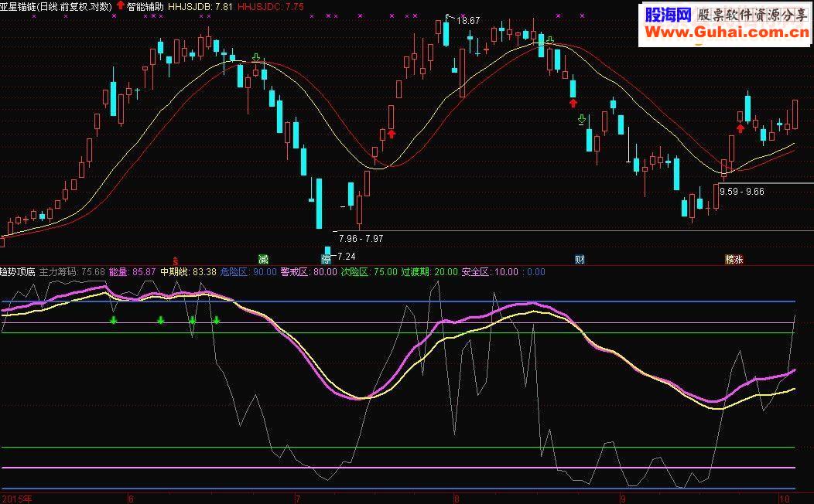
Task: Click the red $ info marker
Action: point(176,260)
